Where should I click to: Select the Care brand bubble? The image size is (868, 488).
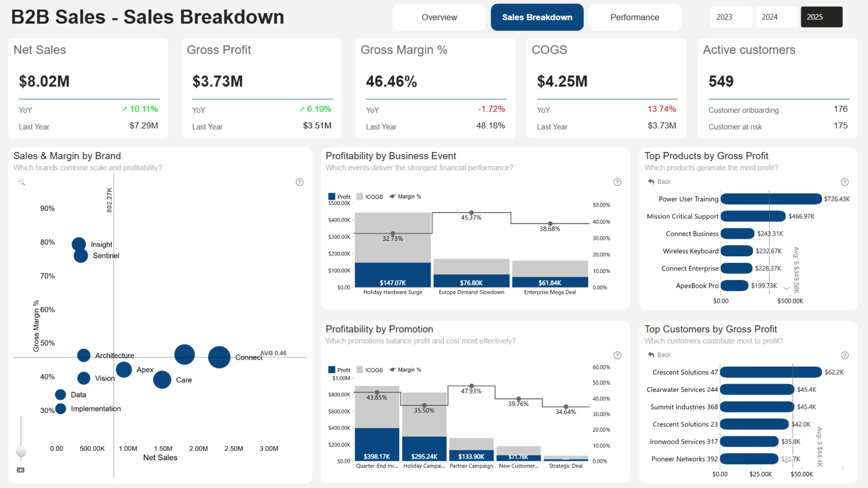click(162, 380)
